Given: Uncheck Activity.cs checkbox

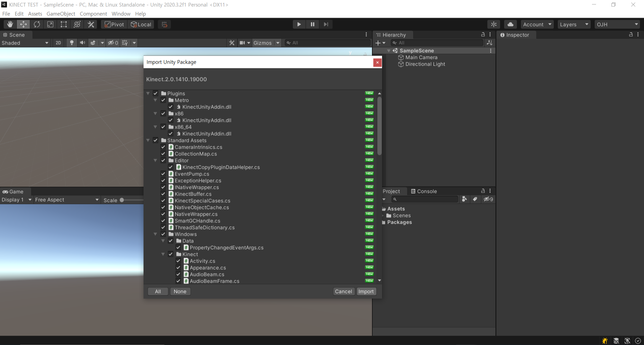Looking at the screenshot, I should pos(178,261).
